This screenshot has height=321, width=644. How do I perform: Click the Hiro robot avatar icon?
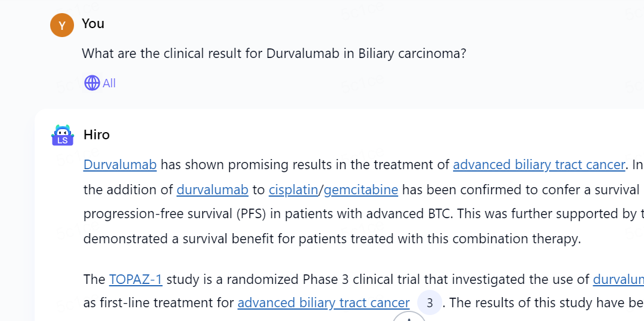coord(62,136)
